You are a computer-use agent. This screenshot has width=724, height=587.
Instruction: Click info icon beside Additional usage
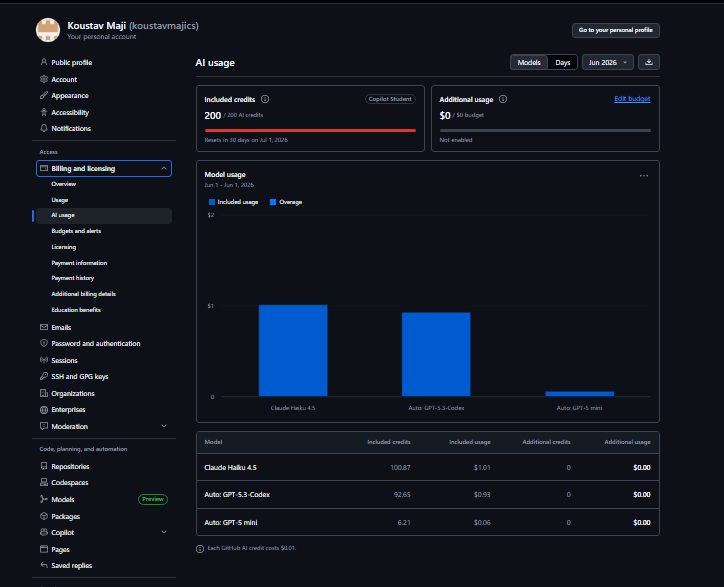click(x=503, y=99)
